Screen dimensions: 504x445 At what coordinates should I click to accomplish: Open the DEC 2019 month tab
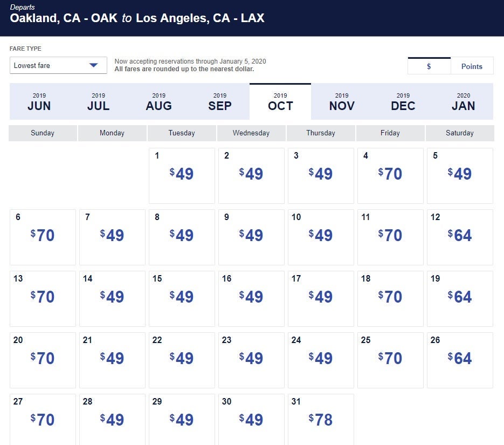coord(403,101)
